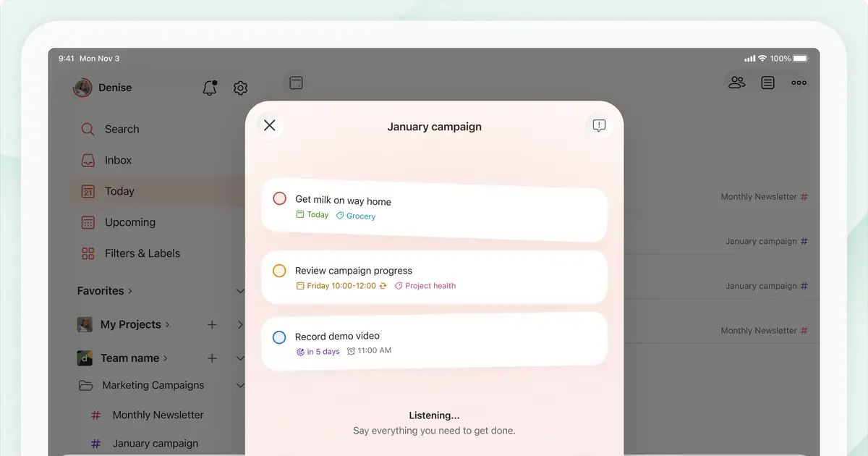Click the Project health label
The width and height of the screenshot is (868, 456).
(x=425, y=286)
